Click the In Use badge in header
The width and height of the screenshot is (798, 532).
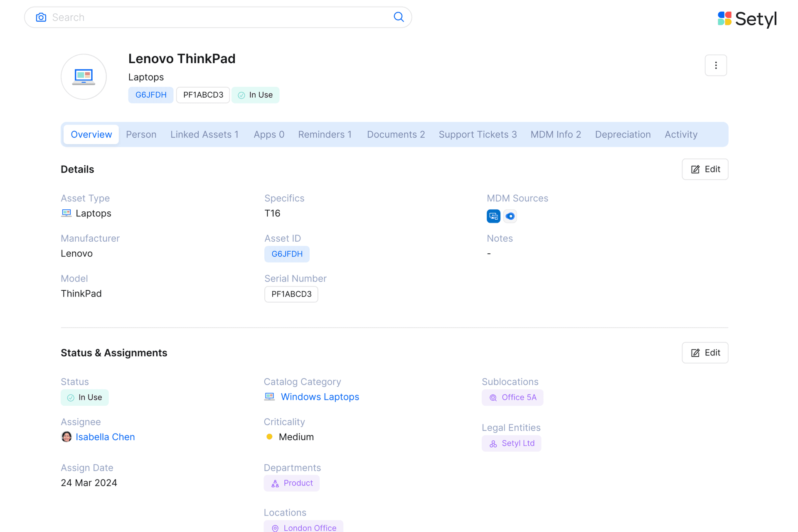tap(256, 95)
